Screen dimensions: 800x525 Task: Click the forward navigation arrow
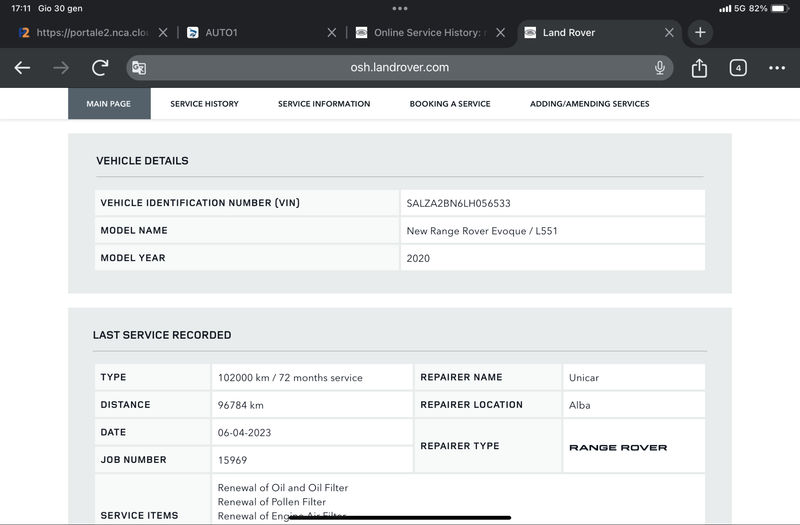[61, 67]
